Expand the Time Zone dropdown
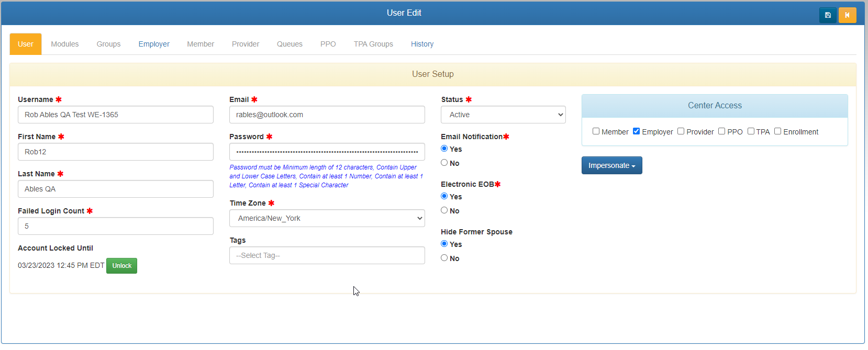The height and width of the screenshot is (350, 868). [x=327, y=218]
